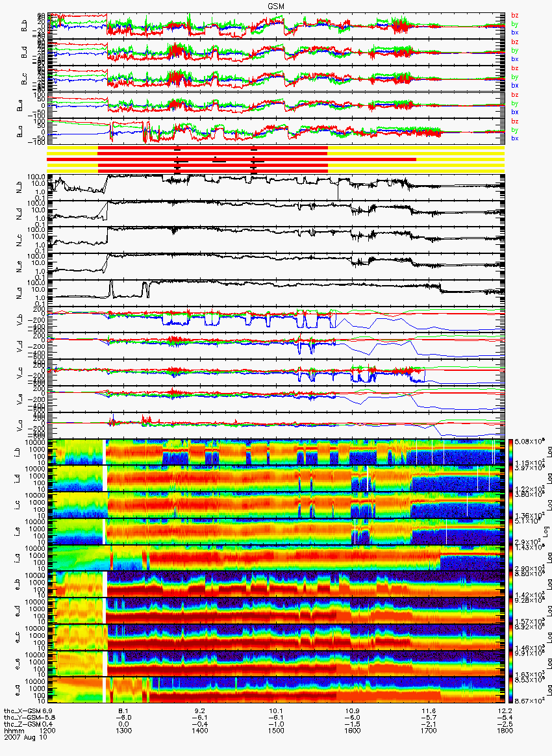
Task: Click the X-GSM value 10.9
Action: click(353, 711)
